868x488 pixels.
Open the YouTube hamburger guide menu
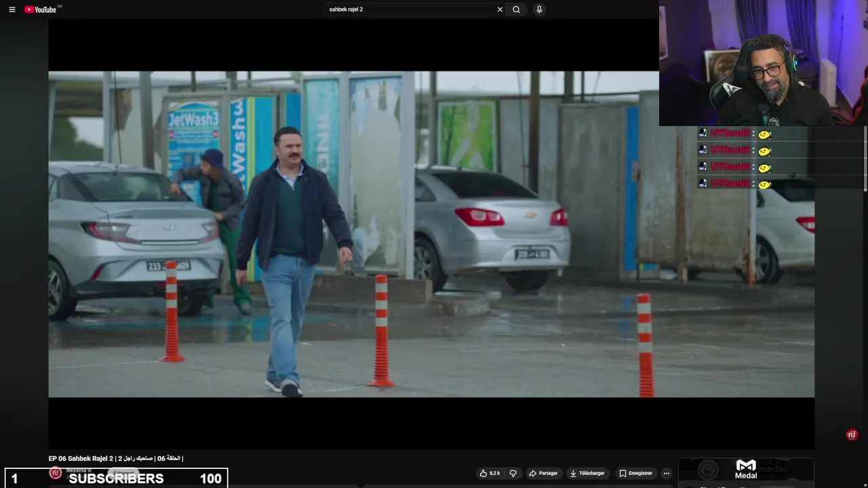pos(12,9)
